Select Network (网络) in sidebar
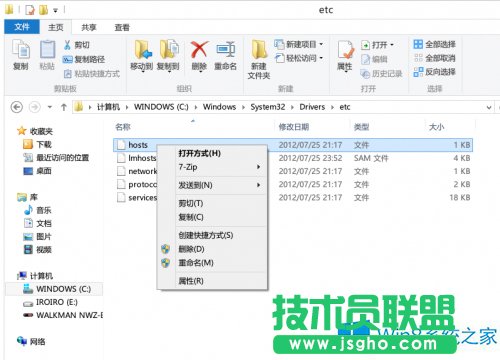Screen dimensions: 500x360 [x=31, y=341]
